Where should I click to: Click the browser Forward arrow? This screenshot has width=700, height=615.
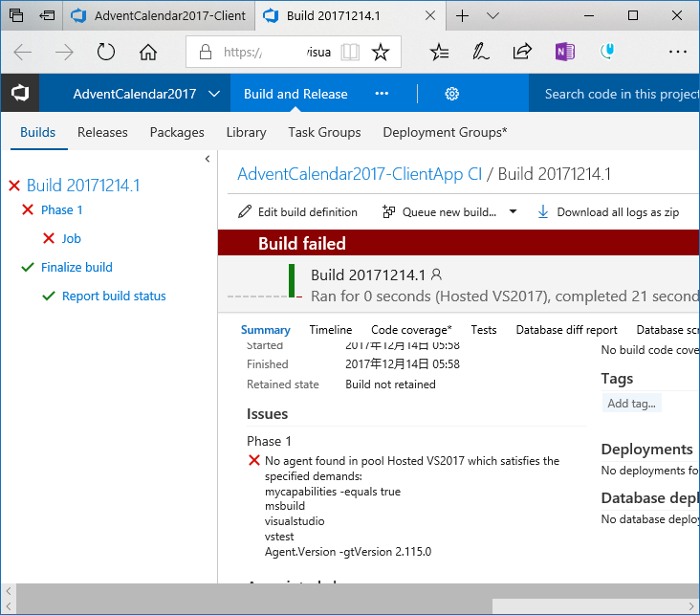click(x=64, y=53)
